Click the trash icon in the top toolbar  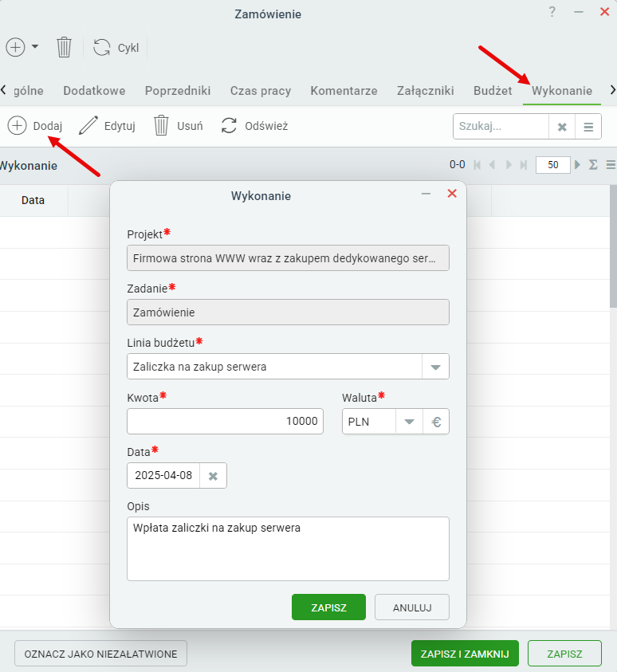[x=64, y=47]
